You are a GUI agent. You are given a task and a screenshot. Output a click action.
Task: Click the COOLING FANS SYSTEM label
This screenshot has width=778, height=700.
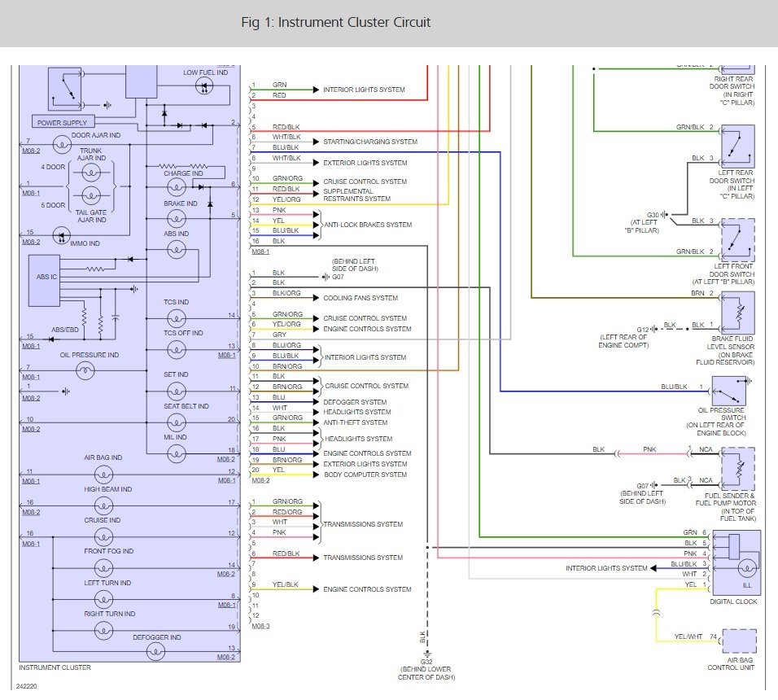pyautogui.click(x=361, y=298)
